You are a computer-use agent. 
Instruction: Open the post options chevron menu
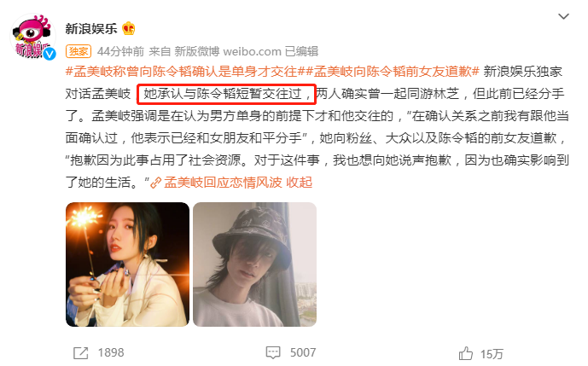[x=563, y=16]
